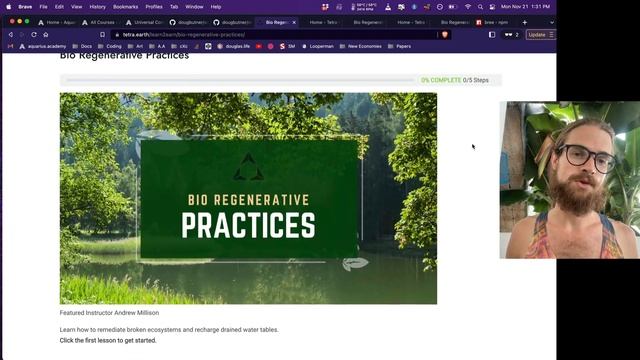Open the Bookmarks menu
This screenshot has width=640, height=360.
pyautogui.click(x=125, y=7)
